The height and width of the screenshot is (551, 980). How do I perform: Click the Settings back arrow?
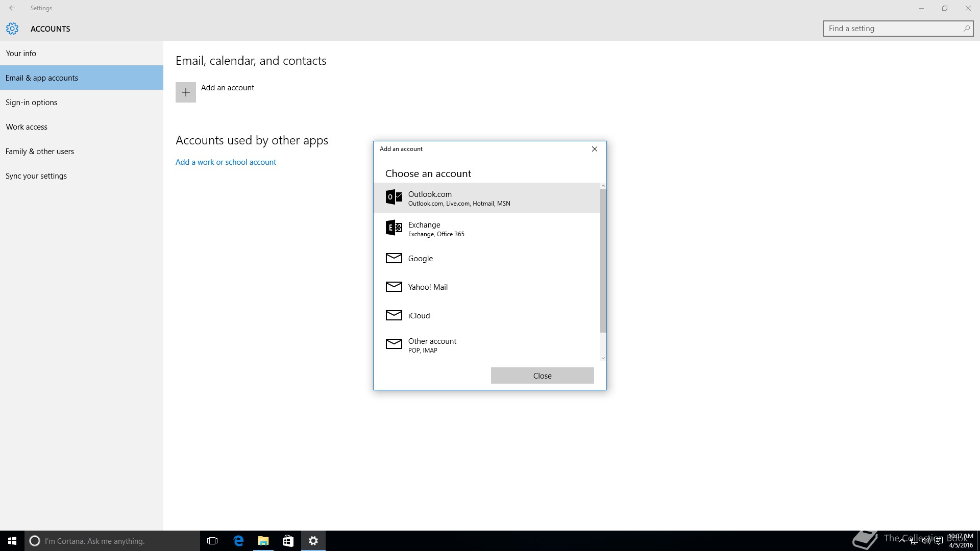(x=12, y=8)
